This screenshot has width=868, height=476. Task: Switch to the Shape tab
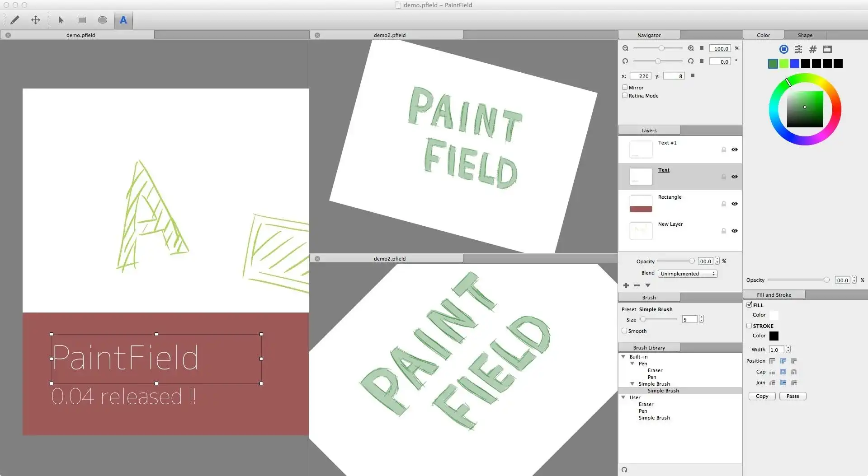pyautogui.click(x=805, y=35)
